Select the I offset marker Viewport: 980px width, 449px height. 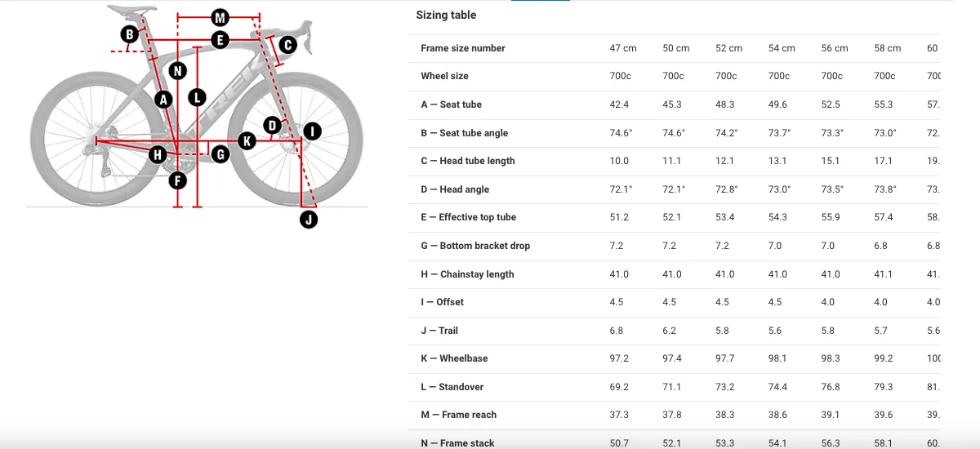pyautogui.click(x=311, y=131)
